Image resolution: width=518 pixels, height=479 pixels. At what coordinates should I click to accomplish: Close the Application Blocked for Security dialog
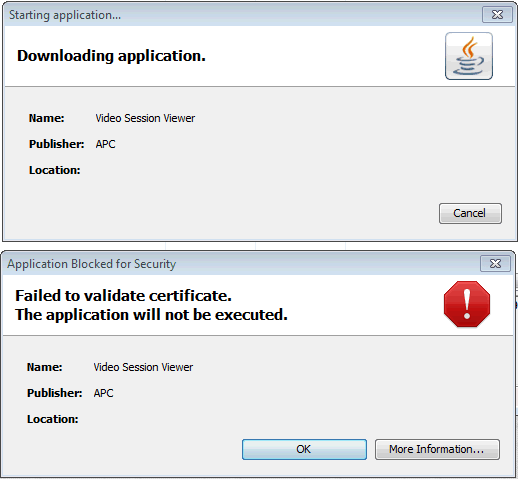tap(495, 264)
